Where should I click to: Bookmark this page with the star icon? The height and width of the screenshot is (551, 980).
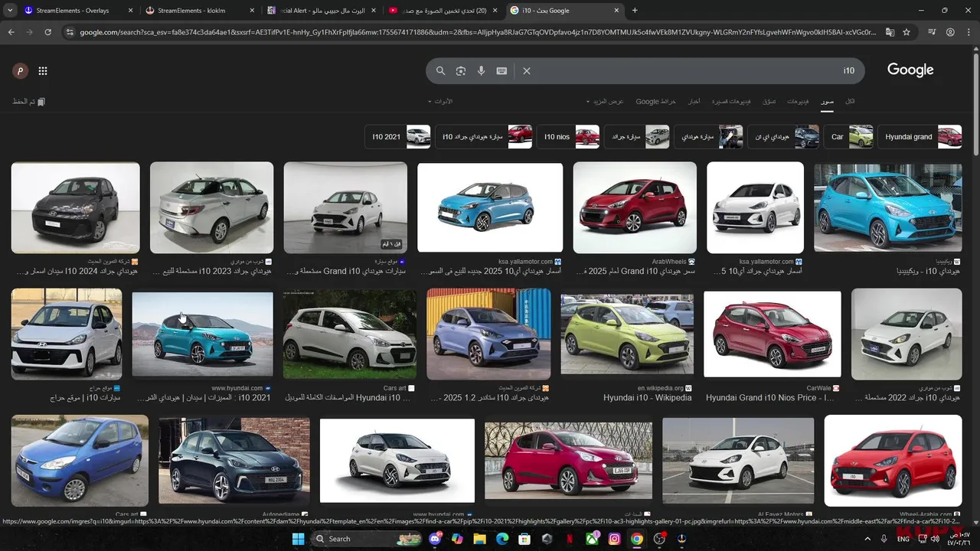pos(906,32)
